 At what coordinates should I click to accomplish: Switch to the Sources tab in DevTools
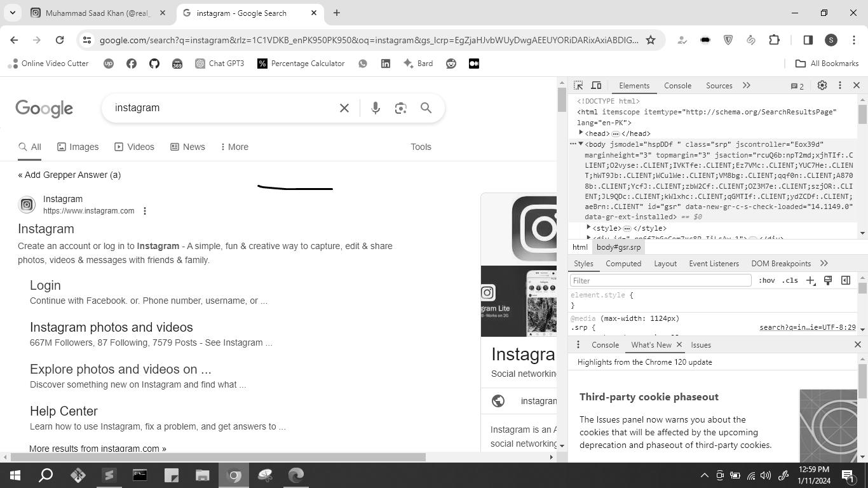719,86
